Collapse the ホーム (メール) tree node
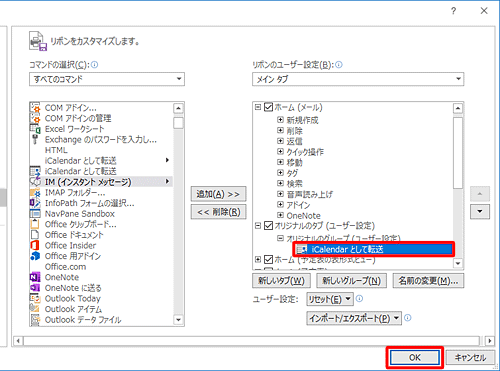Screen dimensions: 500x371 pos(258,107)
